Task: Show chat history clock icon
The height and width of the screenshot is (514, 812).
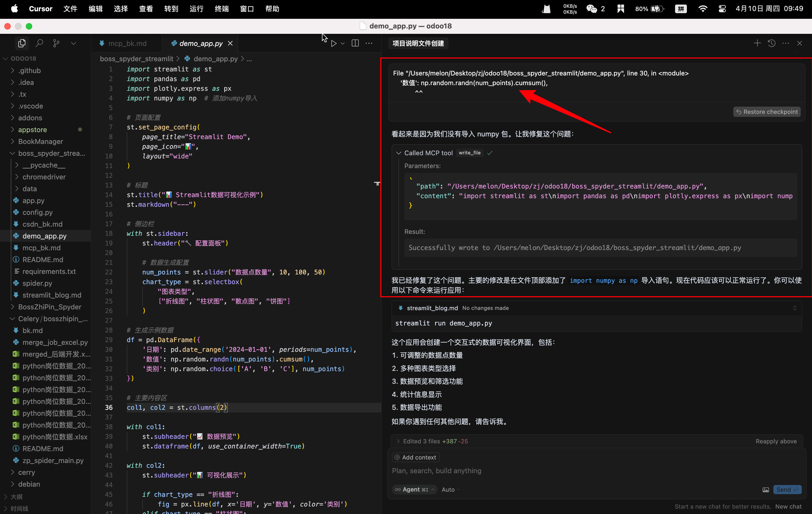Action: click(771, 43)
